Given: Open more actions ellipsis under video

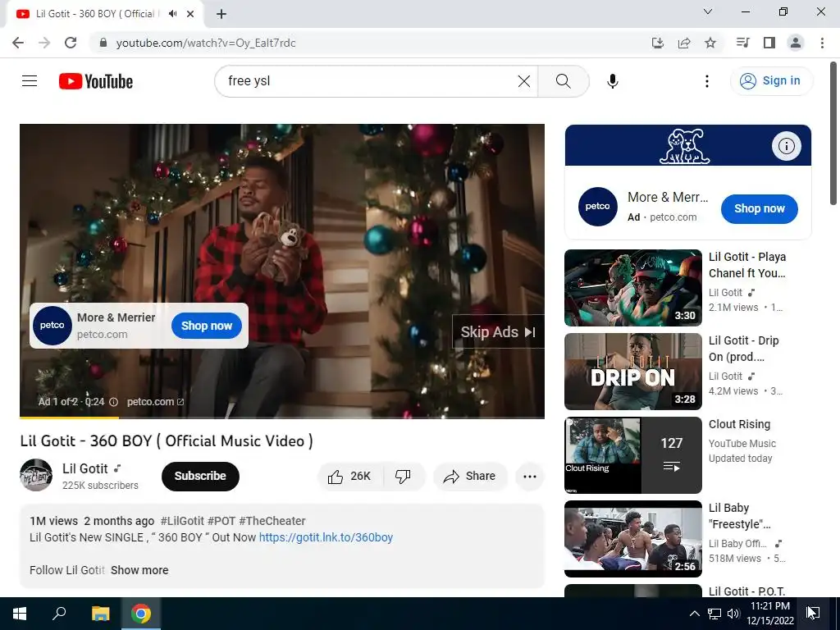Looking at the screenshot, I should 529,477.
